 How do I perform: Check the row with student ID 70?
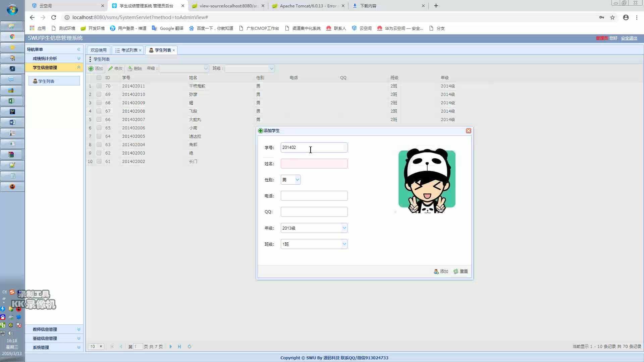[99, 86]
